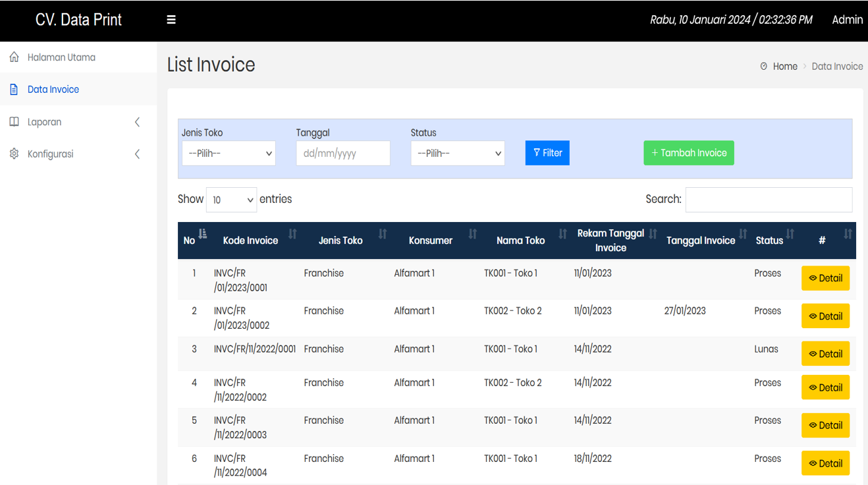Change the Show entries count dropdown
The image size is (868, 485).
click(231, 200)
